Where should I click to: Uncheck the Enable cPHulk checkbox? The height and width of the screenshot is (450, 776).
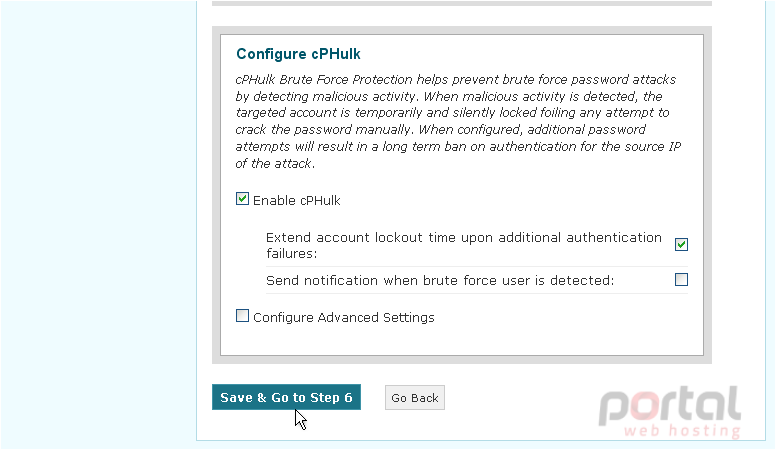[242, 199]
